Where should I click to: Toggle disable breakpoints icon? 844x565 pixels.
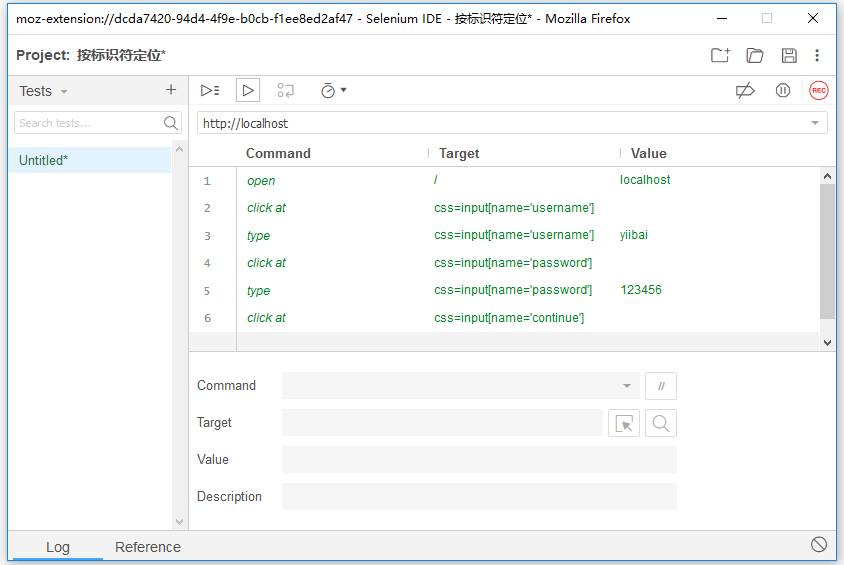745,90
